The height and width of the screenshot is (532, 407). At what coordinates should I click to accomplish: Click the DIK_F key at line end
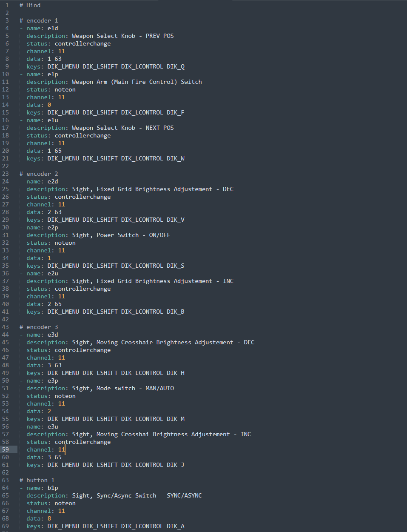(176, 112)
